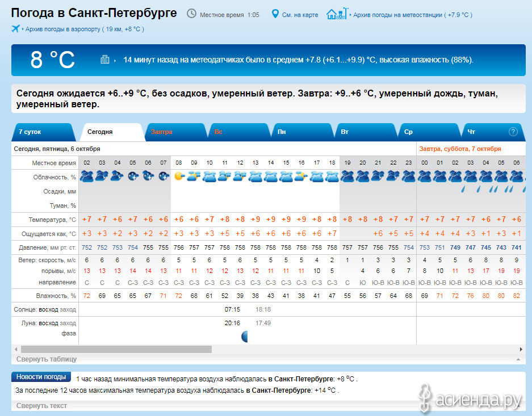Click the cloud icon at hour 10
This screenshot has height=416, width=532.
pos(210,177)
